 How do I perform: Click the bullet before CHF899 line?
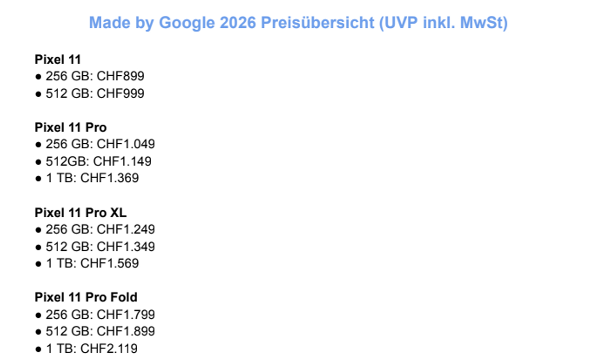coord(38,77)
